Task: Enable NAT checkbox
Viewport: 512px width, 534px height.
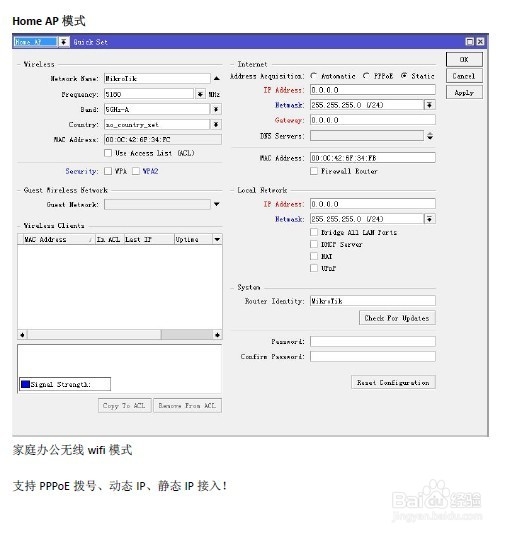Action: 314,256
